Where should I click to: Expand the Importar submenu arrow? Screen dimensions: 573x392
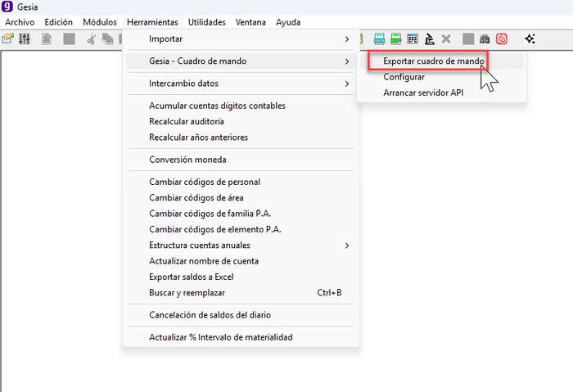click(x=347, y=39)
